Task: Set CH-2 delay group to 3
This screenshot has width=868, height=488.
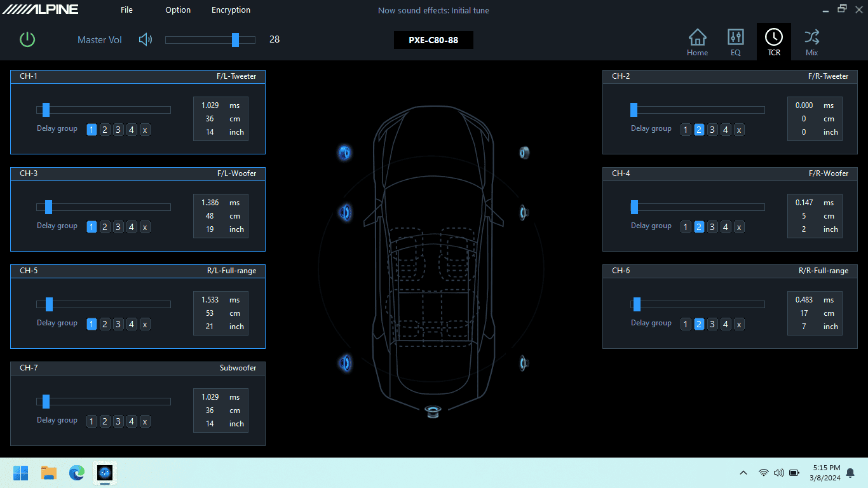Action: 712,130
